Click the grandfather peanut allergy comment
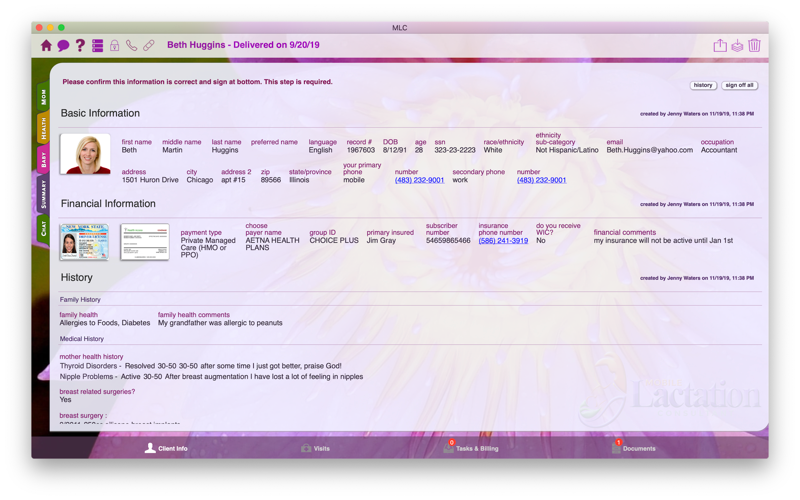Screen dimensions: 800x500 click(220, 323)
